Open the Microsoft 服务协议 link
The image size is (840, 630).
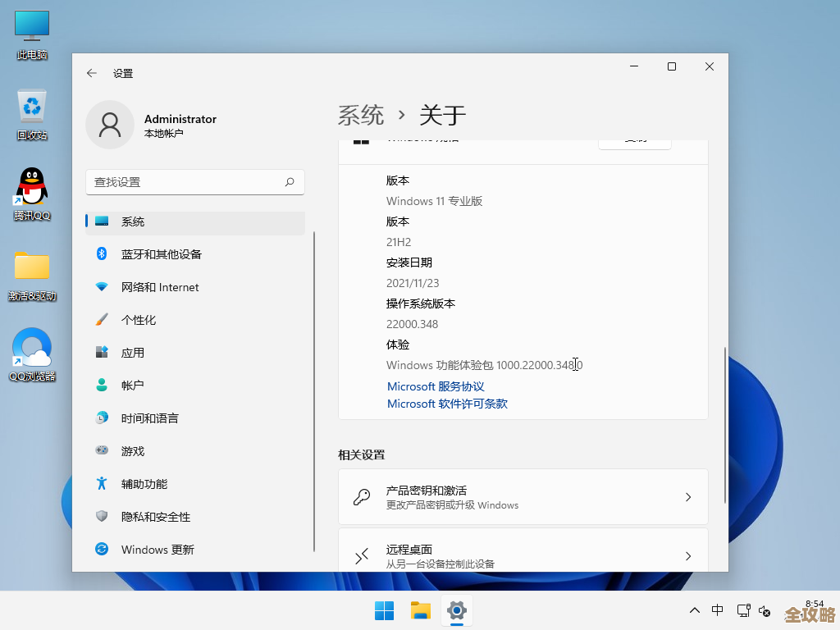[436, 386]
